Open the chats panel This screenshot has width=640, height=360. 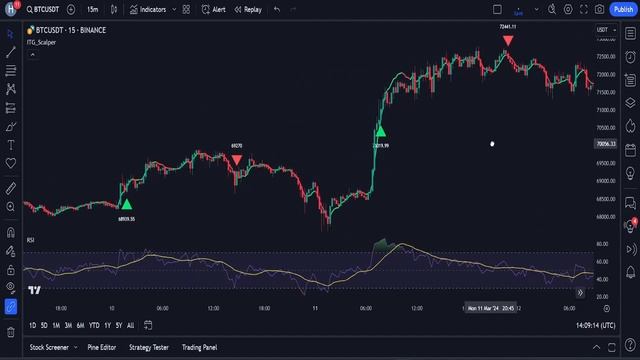pyautogui.click(x=630, y=202)
